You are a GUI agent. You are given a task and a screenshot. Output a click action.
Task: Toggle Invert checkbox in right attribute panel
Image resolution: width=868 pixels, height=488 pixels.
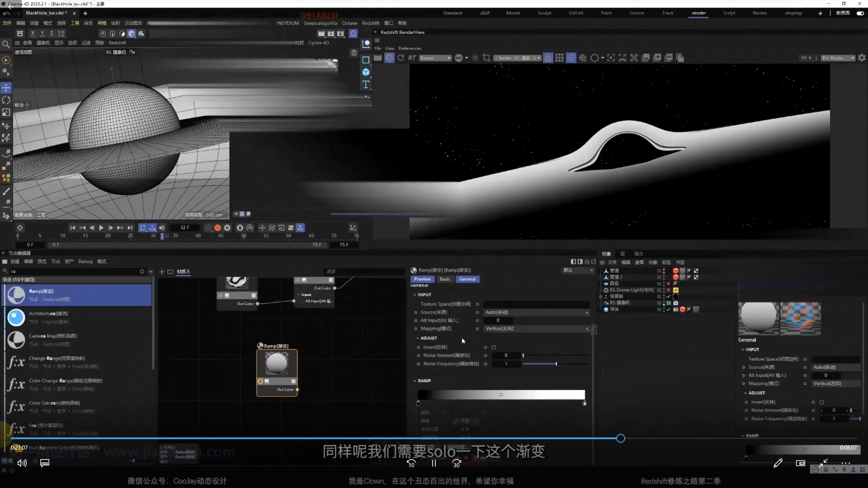click(x=821, y=402)
